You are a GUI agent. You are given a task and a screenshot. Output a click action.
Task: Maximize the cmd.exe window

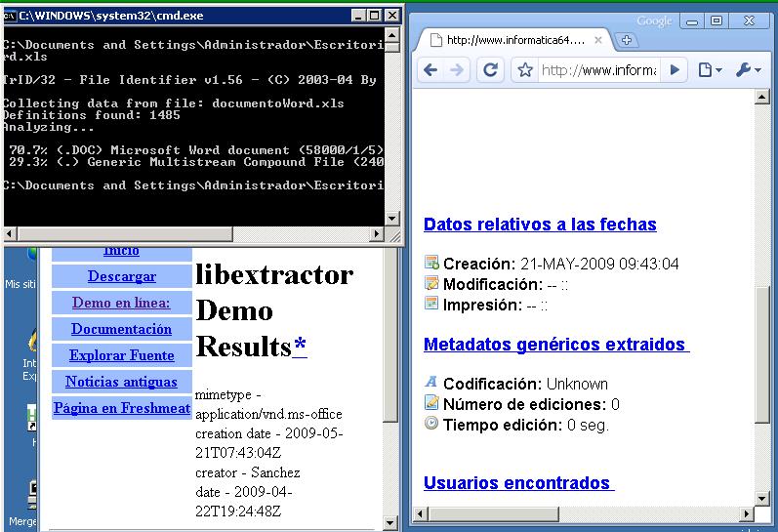[376, 16]
